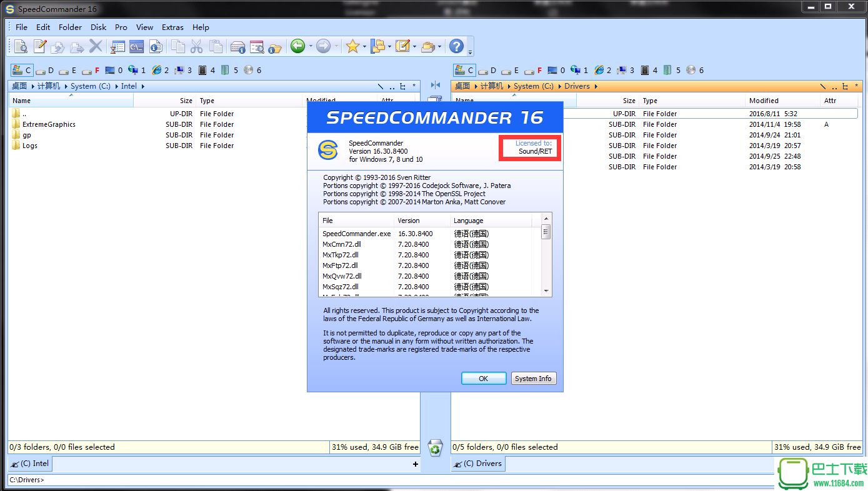Open the command prompt toolbar icon
868x491 pixels.
pos(137,46)
